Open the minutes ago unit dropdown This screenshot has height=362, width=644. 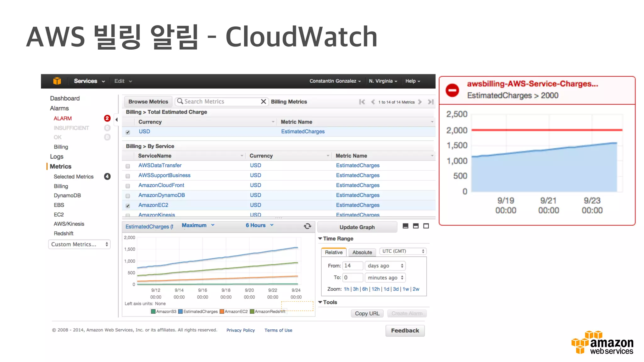pyautogui.click(x=385, y=277)
